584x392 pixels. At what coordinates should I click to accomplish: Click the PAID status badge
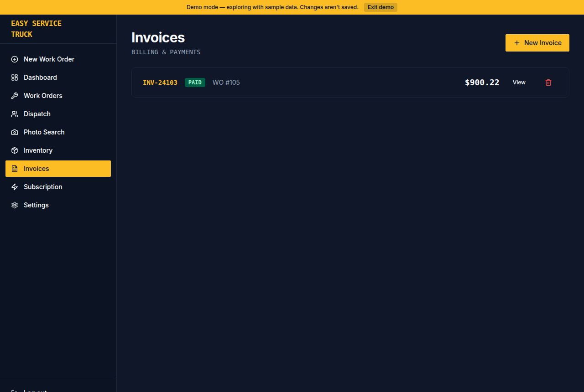[x=195, y=83]
